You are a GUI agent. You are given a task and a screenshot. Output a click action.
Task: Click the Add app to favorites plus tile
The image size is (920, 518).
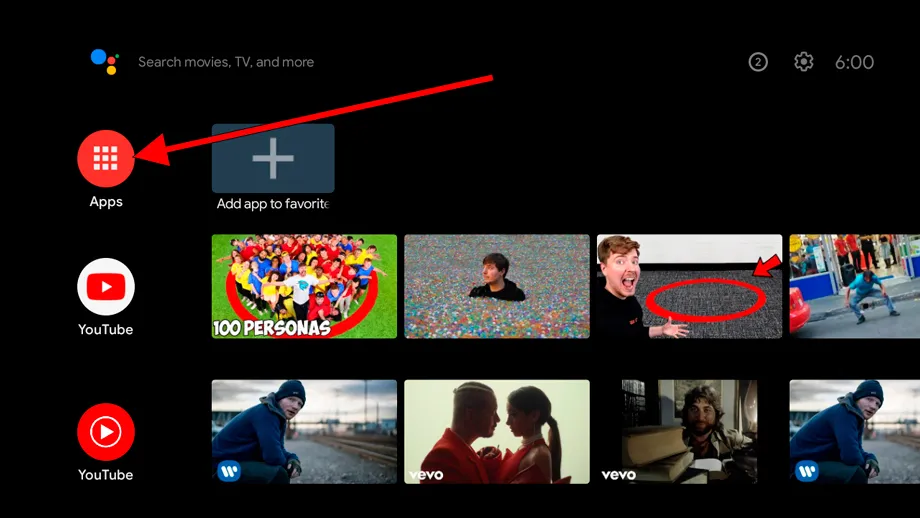273,158
